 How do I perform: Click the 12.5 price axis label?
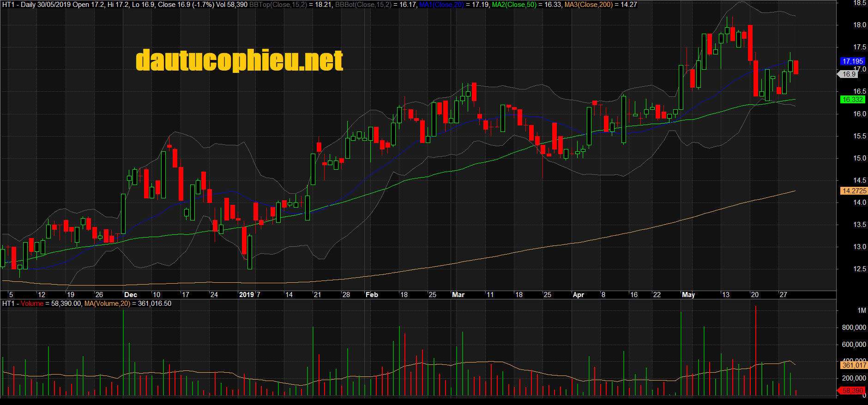860,269
